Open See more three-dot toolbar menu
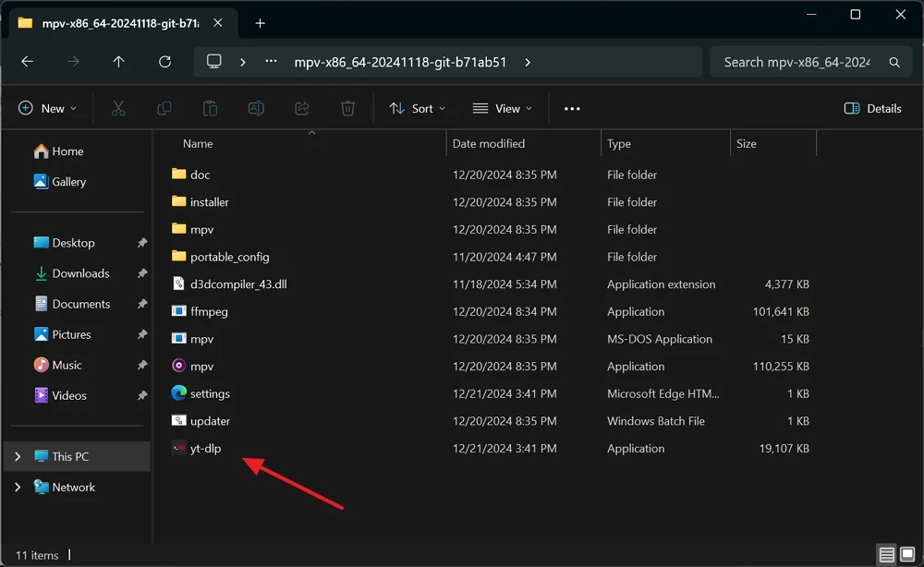Screen dimensions: 924x567 pyautogui.click(x=572, y=108)
